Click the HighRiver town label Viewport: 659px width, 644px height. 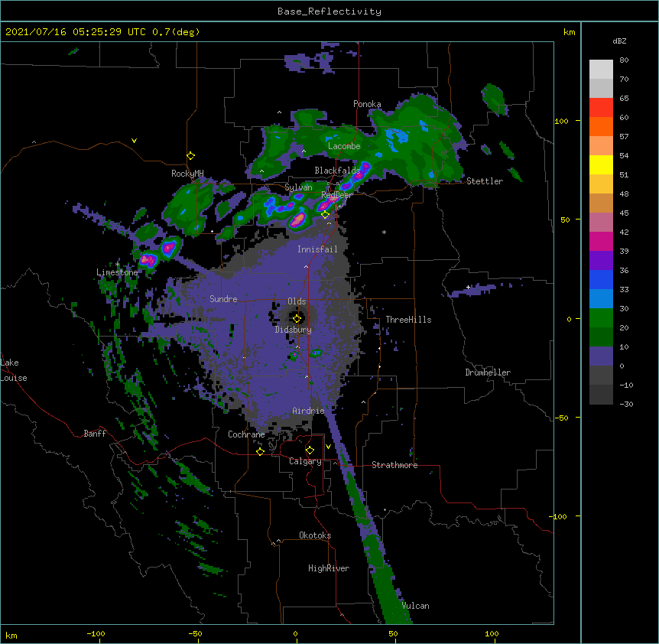pyautogui.click(x=329, y=568)
